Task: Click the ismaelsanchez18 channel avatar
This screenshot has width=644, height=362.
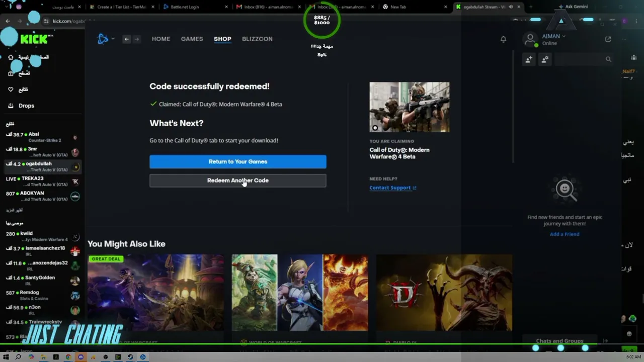Action: pos(75,251)
